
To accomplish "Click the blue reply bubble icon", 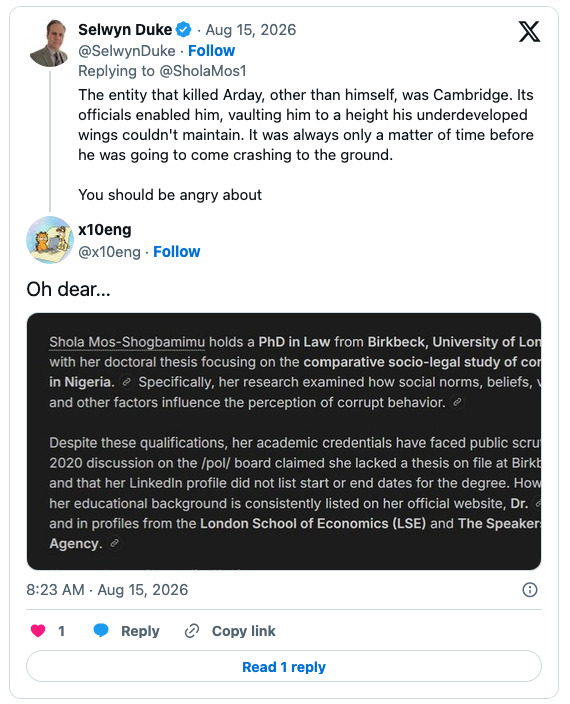I will pyautogui.click(x=101, y=631).
